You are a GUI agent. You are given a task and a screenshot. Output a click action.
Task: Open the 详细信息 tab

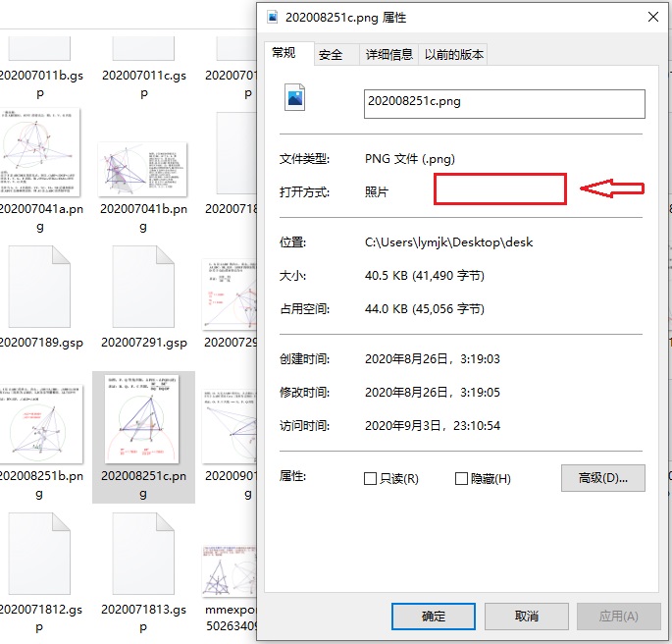pos(389,54)
